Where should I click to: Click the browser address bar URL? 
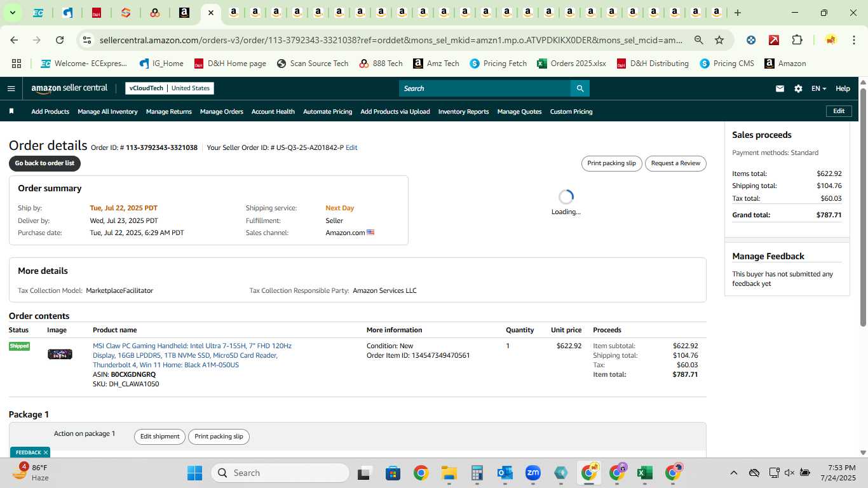pyautogui.click(x=391, y=40)
